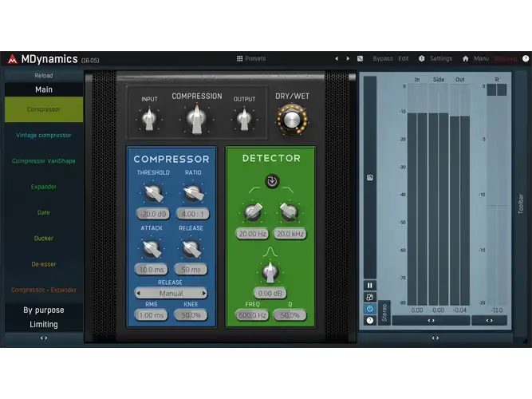The image size is (532, 399).
Task: Click the low-pass filter shape icon
Action: pyautogui.click(x=288, y=189)
